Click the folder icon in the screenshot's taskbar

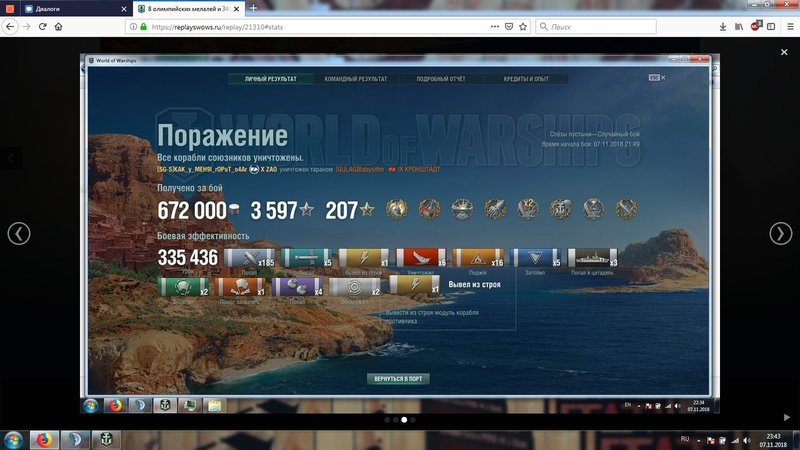tap(215, 406)
